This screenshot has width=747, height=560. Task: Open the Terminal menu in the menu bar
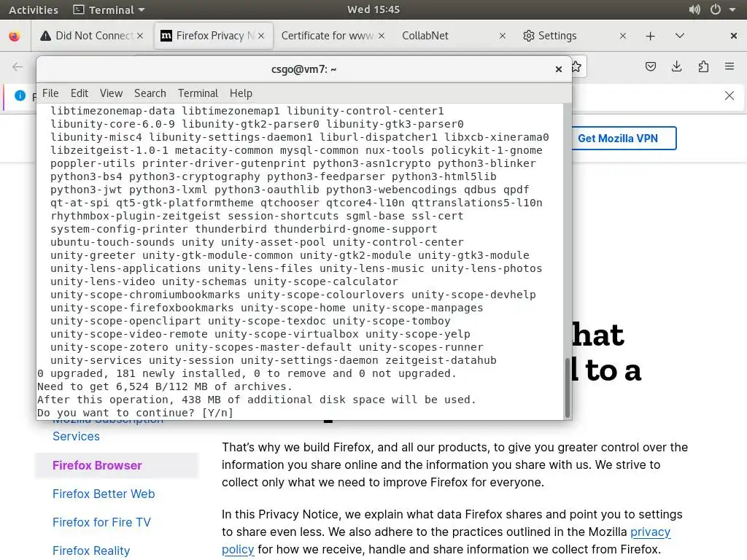pyautogui.click(x=198, y=93)
